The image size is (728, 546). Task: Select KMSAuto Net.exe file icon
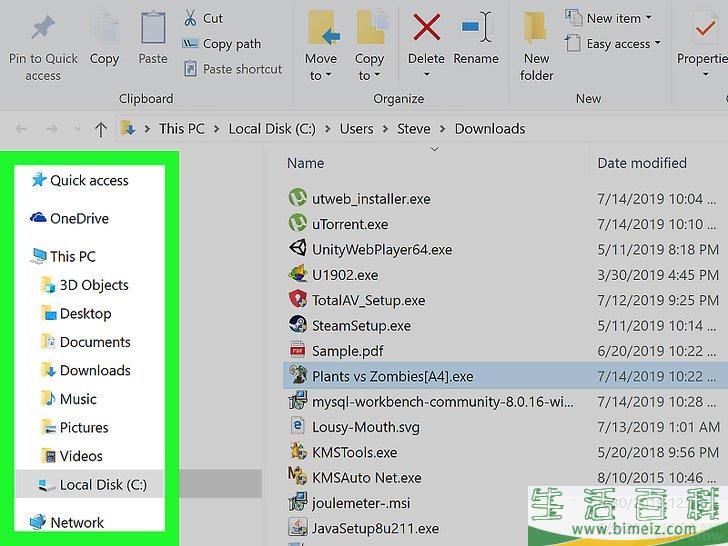pos(297,477)
